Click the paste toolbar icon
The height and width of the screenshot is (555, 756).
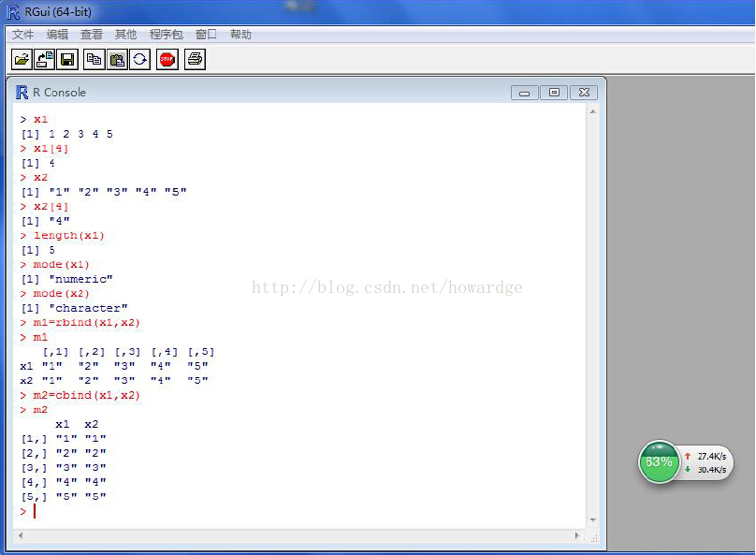click(117, 60)
